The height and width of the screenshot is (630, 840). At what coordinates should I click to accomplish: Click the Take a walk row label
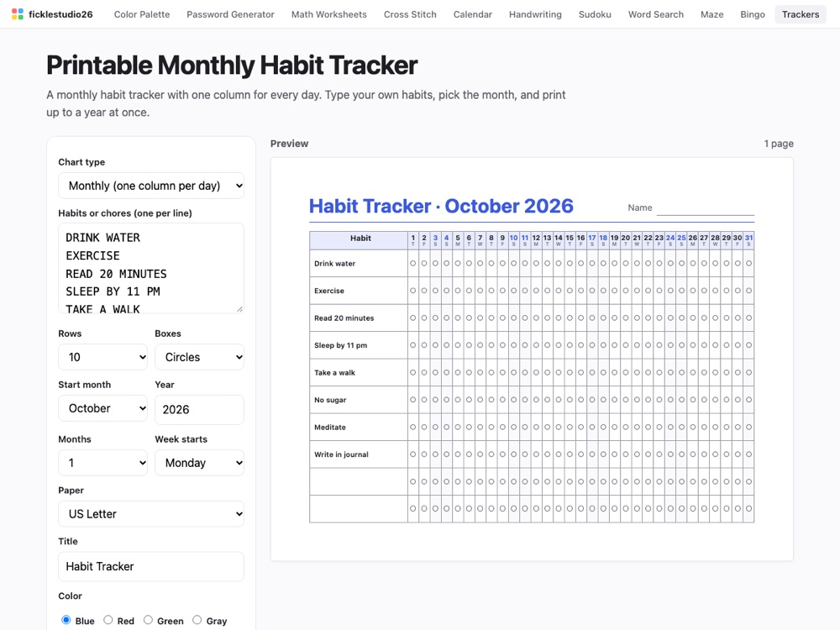(334, 373)
